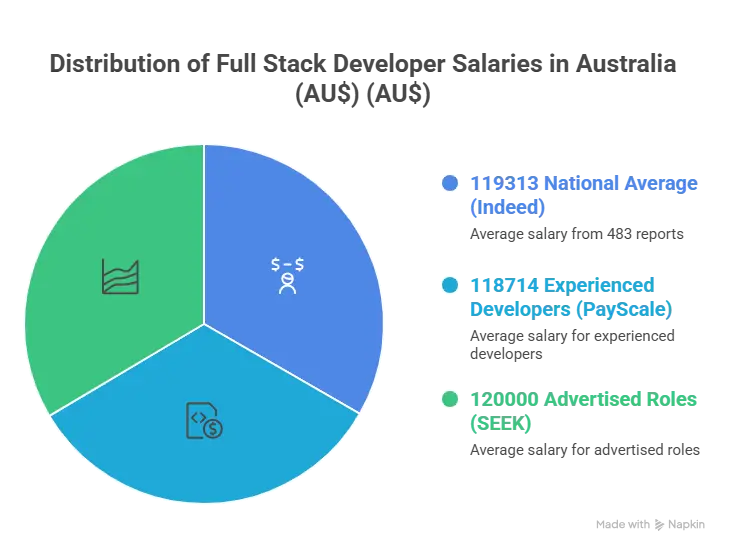
Task: Click the salary range person icon in blue slice
Action: (287, 276)
